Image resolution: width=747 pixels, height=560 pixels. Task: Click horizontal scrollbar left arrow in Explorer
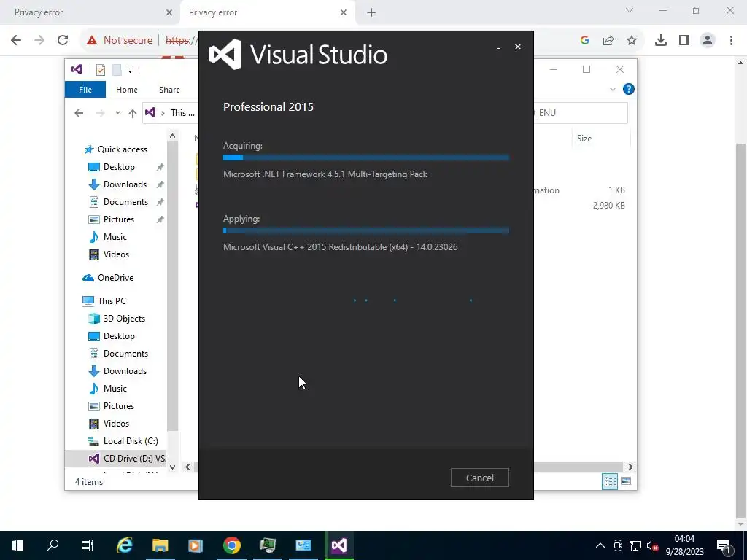(x=187, y=467)
